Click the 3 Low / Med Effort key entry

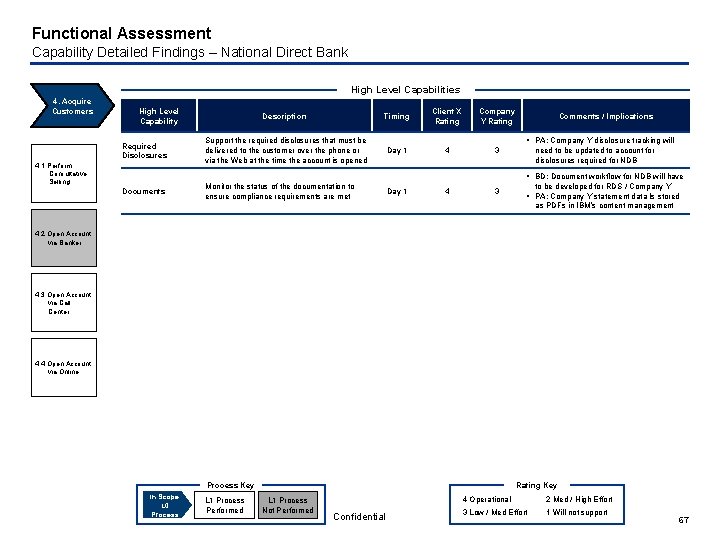pyautogui.click(x=495, y=512)
